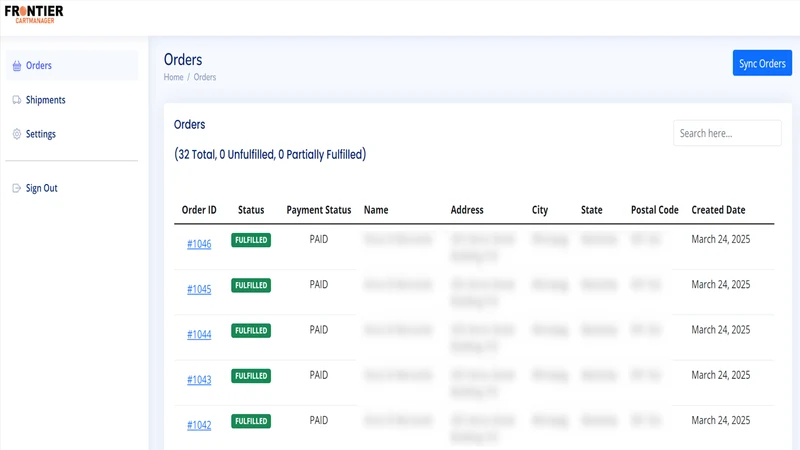The width and height of the screenshot is (800, 450).
Task: Click the FULFILLED badge for order #1045
Action: [x=251, y=285]
